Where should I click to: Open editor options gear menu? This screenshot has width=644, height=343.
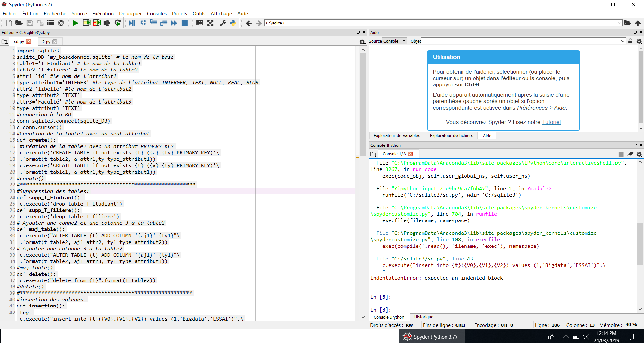click(362, 42)
